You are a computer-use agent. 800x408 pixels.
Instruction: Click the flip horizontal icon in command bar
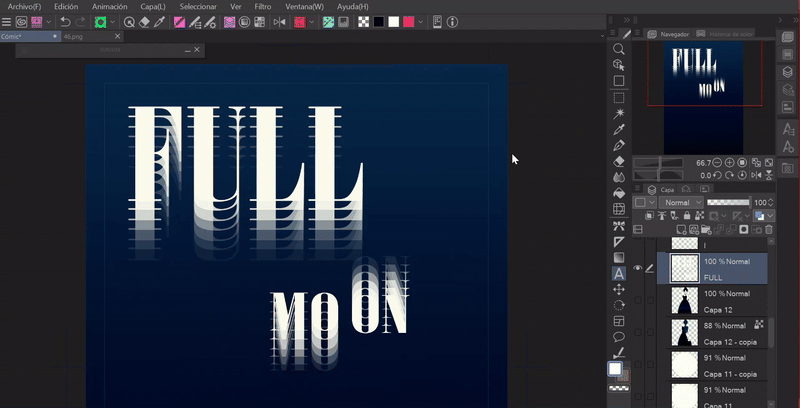(x=279, y=22)
